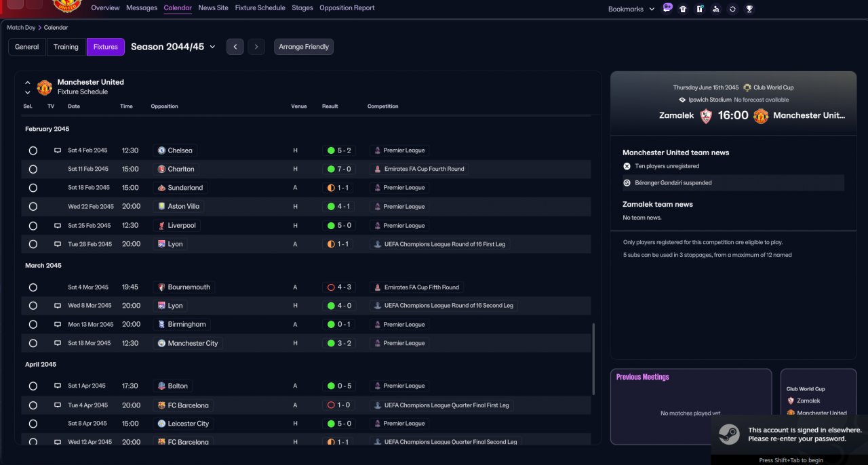
Task: Open the Emirates FA Cup Fourth Round competition
Action: pos(420,169)
